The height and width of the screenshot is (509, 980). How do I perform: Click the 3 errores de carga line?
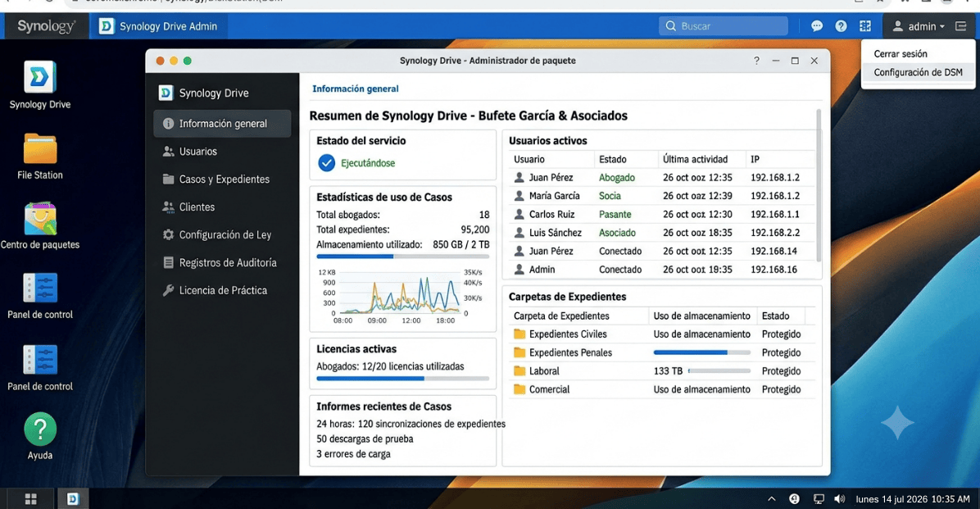click(353, 454)
